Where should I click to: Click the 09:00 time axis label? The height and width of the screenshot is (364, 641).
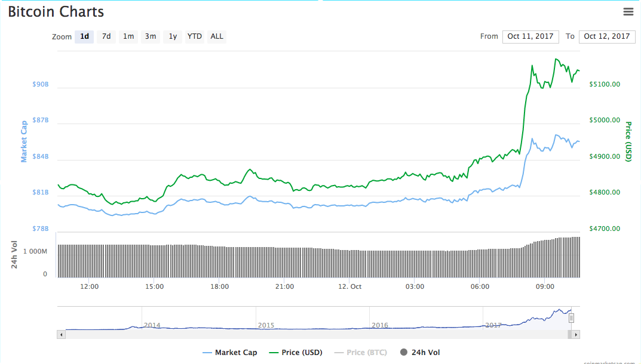(545, 286)
